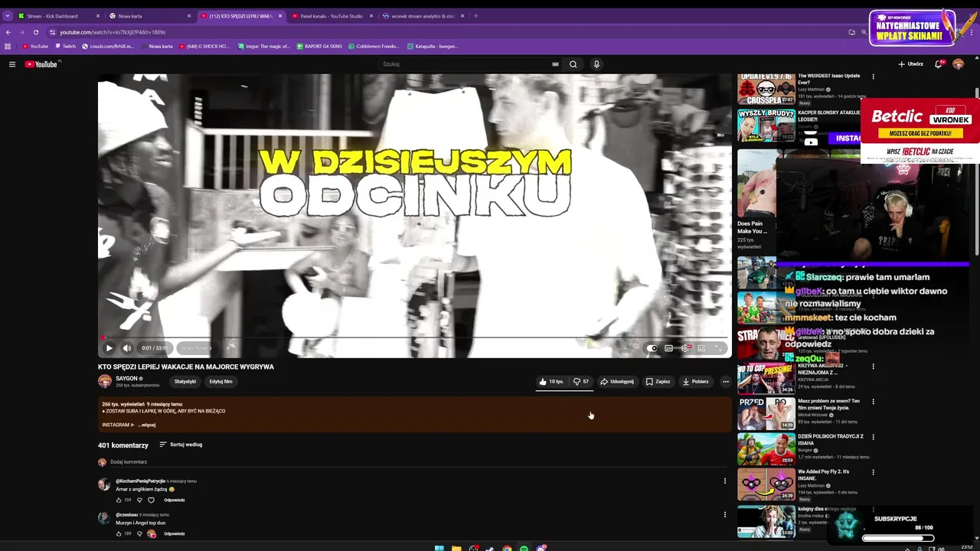Open the on-screen keyboard in search box
Image resolution: width=980 pixels, height=551 pixels.
coord(555,64)
